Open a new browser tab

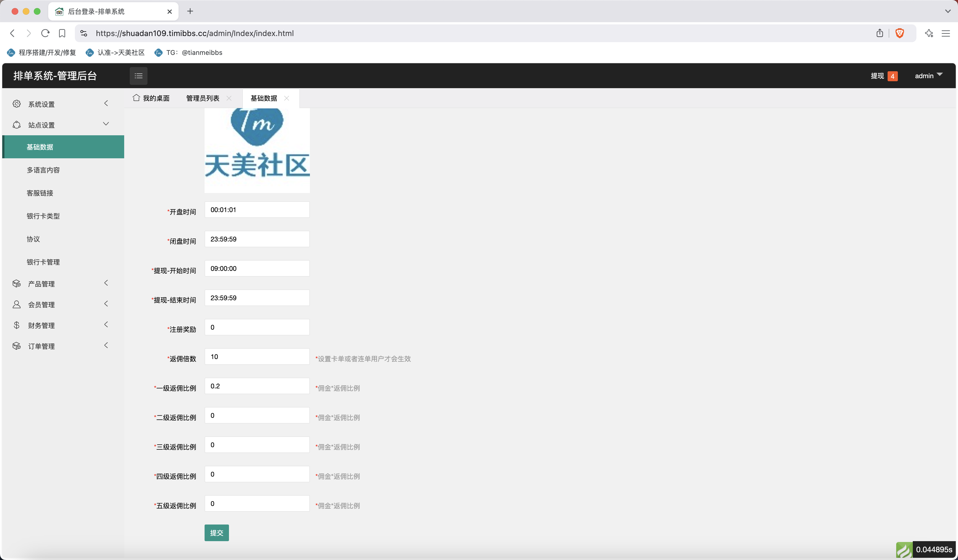tap(190, 11)
